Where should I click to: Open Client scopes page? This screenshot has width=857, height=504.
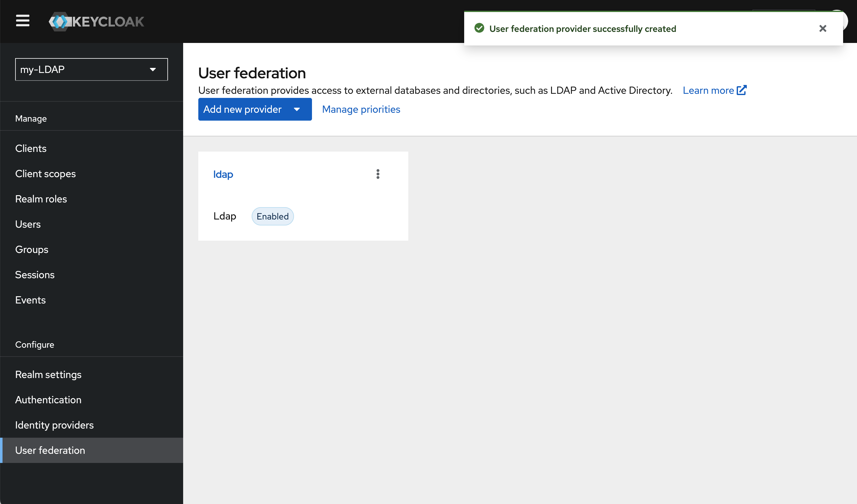45,174
